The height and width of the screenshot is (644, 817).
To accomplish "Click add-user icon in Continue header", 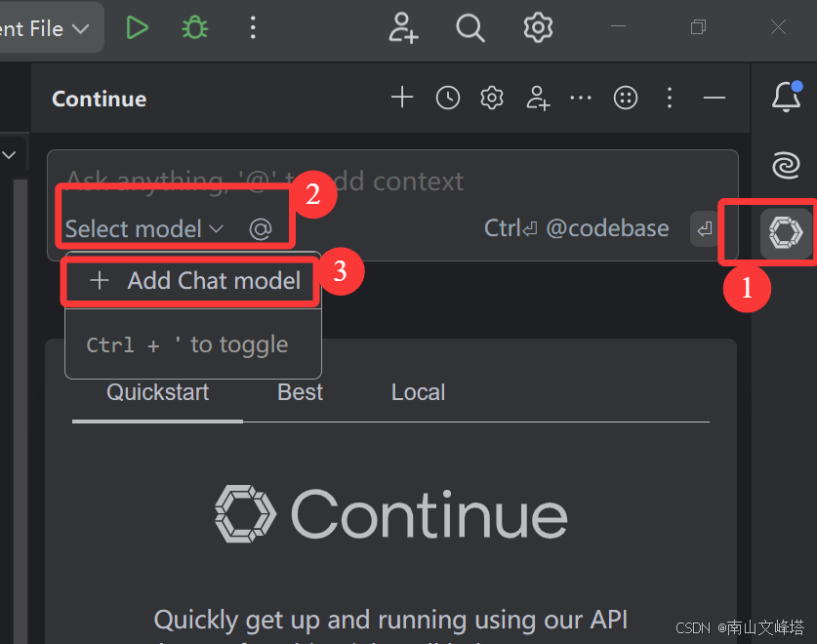I will [537, 98].
